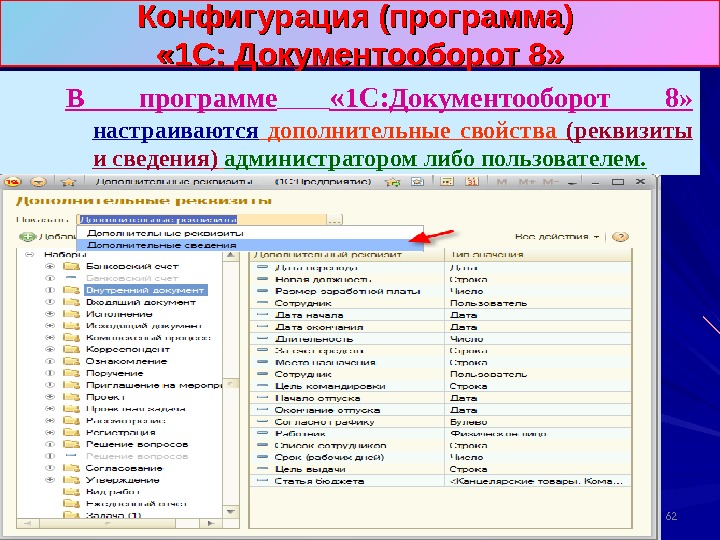Select the Дата окончания requisite row
This screenshot has width=720, height=540.
(441, 327)
